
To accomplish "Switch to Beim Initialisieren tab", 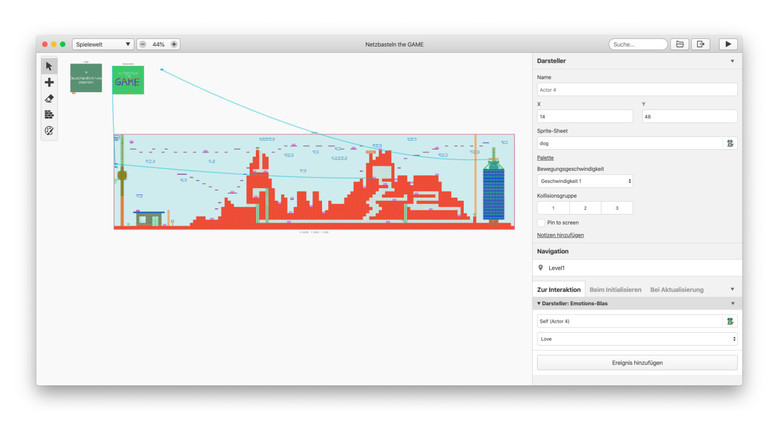I will click(x=615, y=289).
